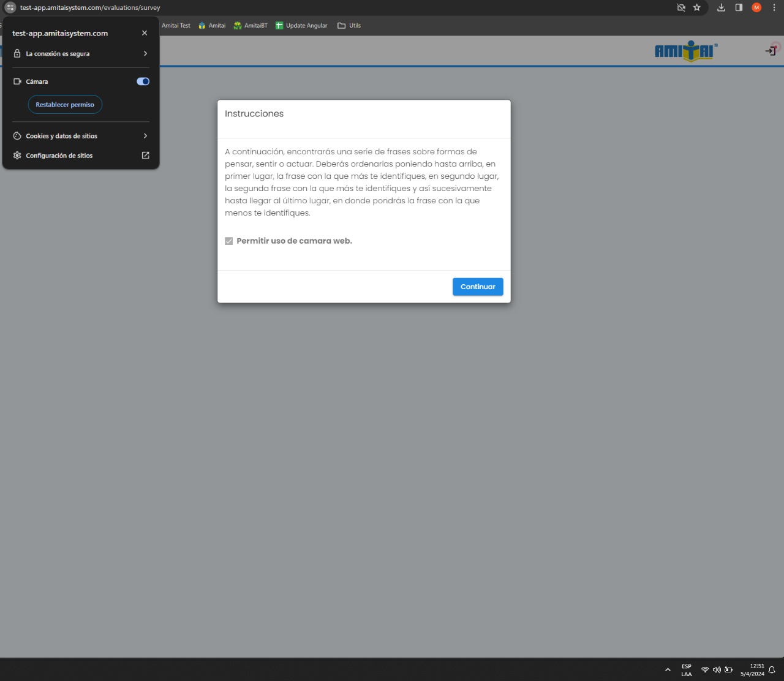Toggle the Cámara permission switch off
The height and width of the screenshot is (681, 784).
click(143, 81)
